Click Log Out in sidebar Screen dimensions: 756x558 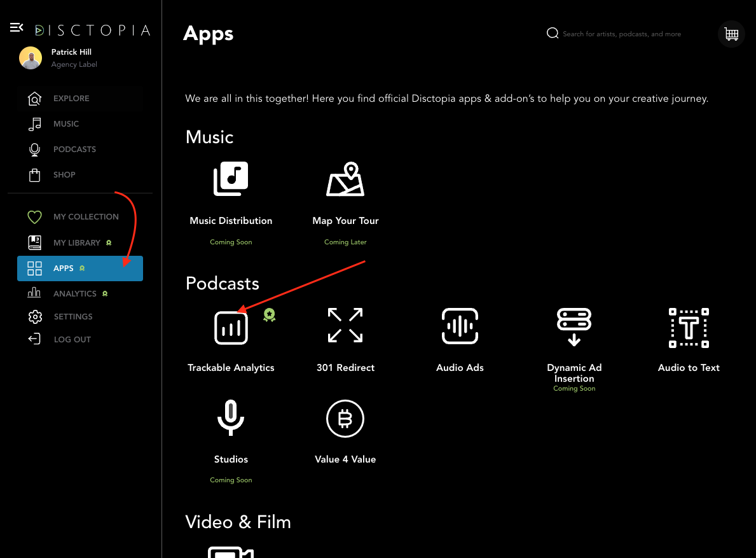72,340
